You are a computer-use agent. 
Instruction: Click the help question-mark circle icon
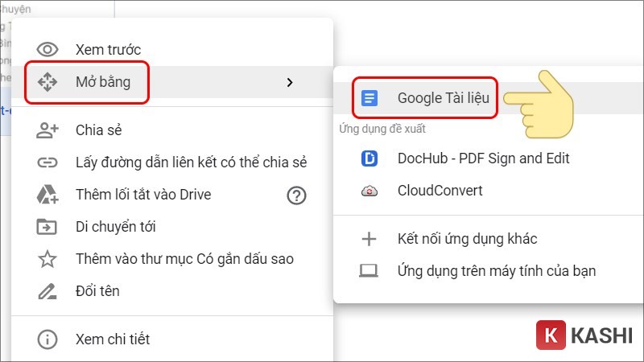[x=296, y=195]
